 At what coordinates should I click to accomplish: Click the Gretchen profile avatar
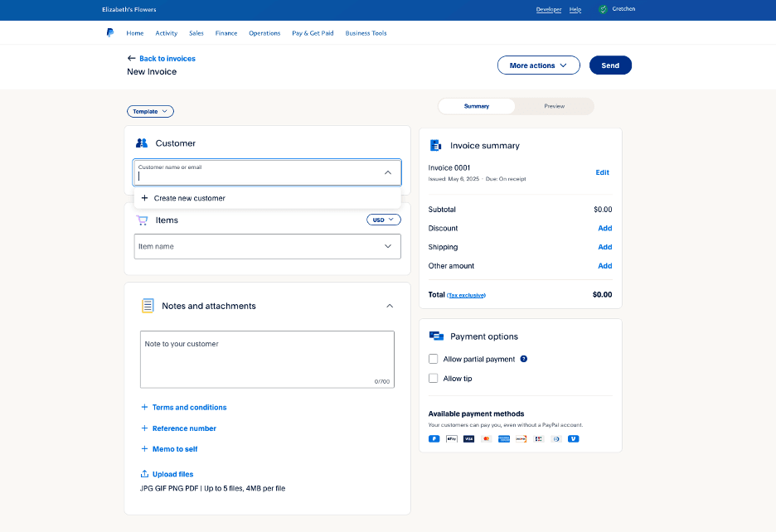pos(603,10)
